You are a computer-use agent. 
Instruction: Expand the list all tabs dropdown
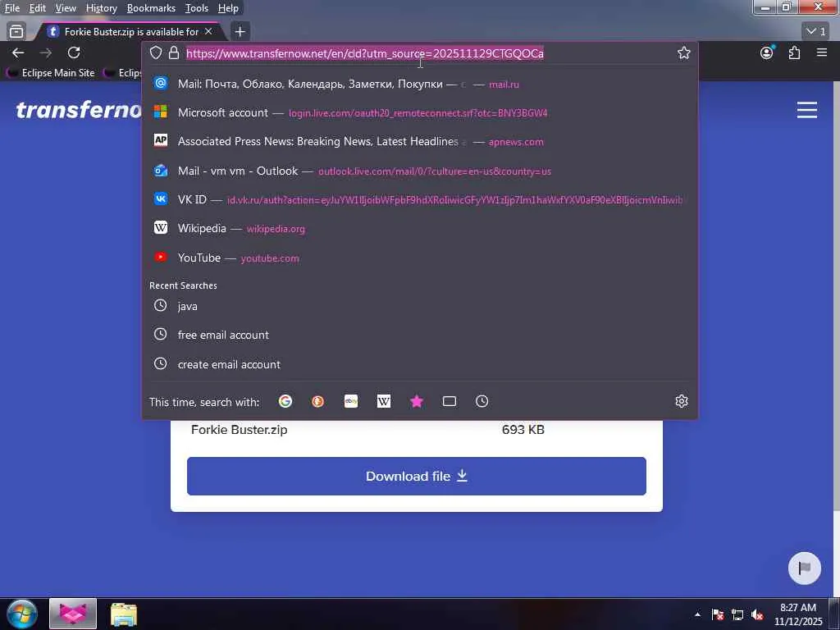pos(816,32)
